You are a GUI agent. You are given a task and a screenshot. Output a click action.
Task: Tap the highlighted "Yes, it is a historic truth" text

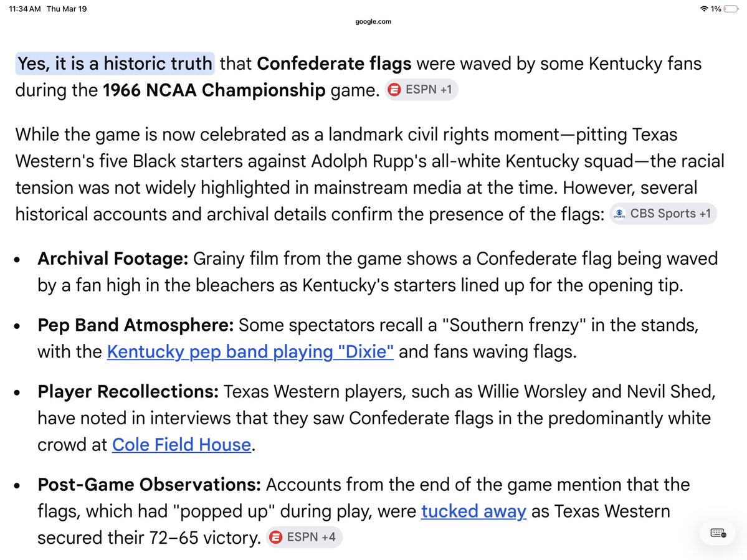click(115, 64)
